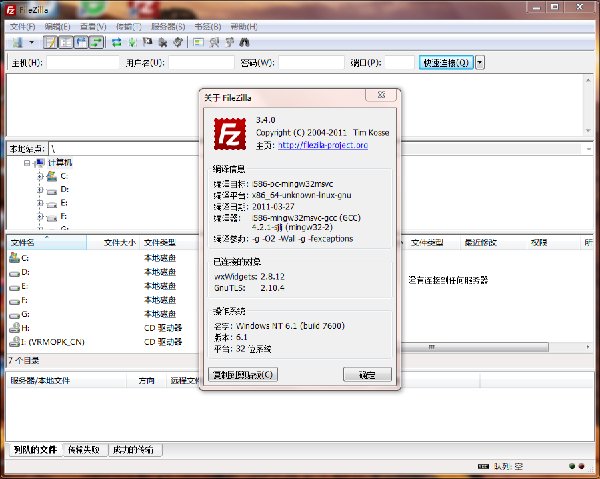Expand the F: drive tree node

point(40,217)
